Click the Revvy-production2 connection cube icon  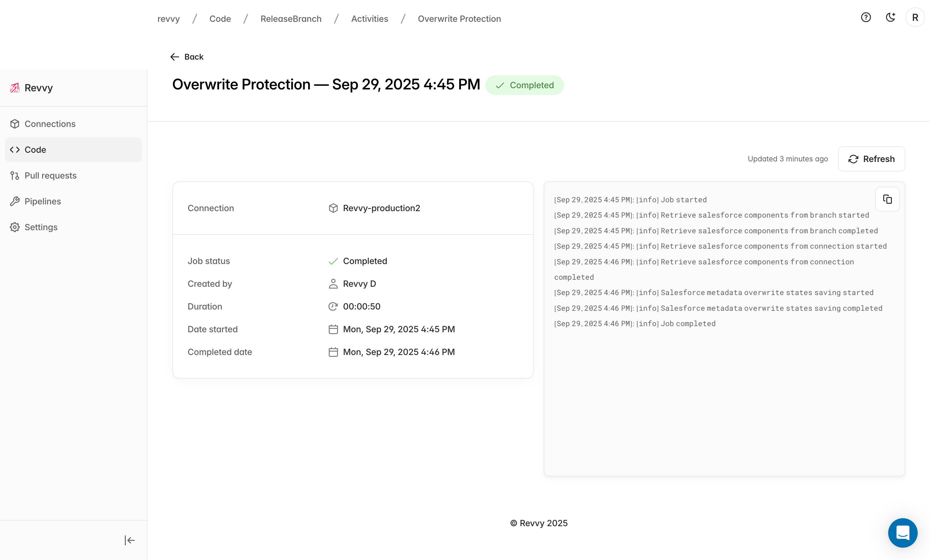(x=333, y=208)
